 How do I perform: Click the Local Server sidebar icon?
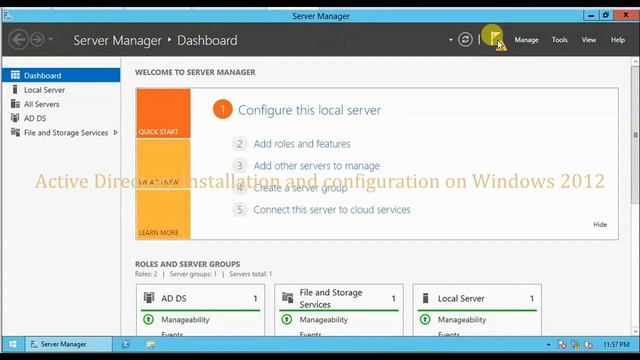coord(15,89)
